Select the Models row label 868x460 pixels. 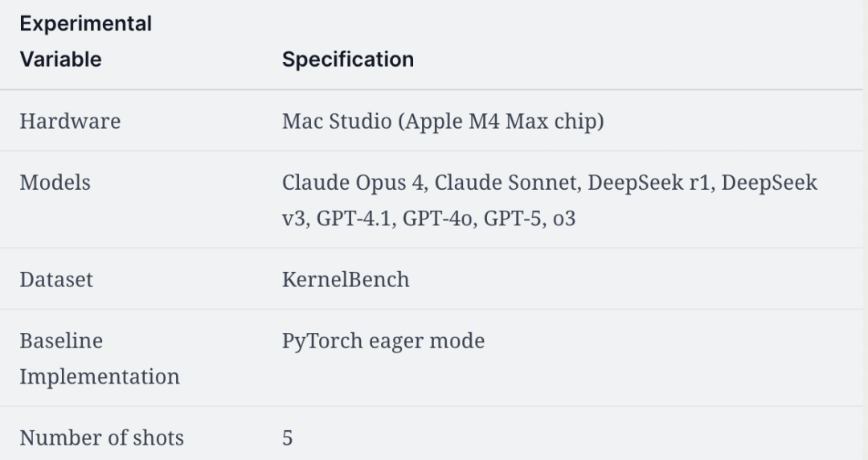(x=55, y=183)
